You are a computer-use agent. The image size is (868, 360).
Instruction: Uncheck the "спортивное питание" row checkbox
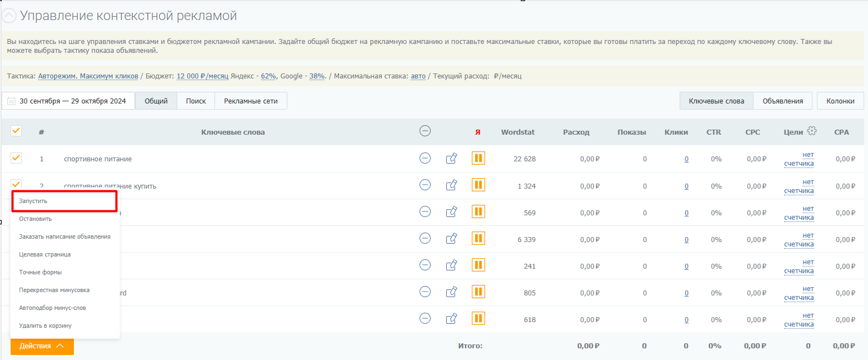tap(16, 158)
